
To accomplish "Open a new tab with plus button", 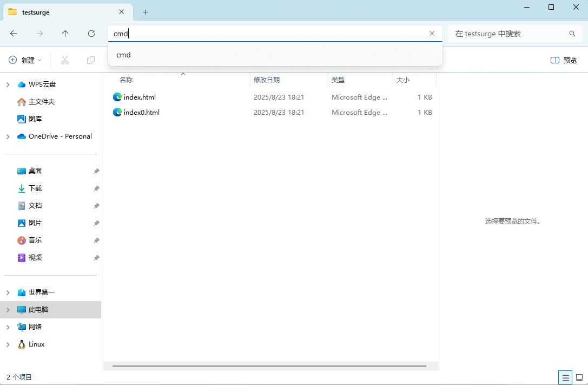I will click(145, 12).
